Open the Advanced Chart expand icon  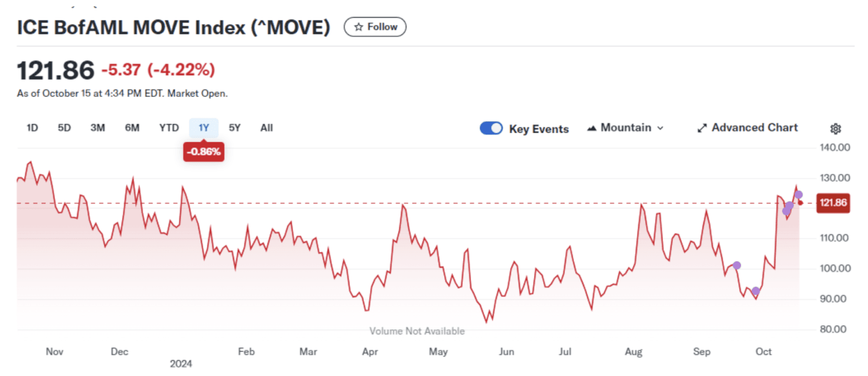pos(702,128)
